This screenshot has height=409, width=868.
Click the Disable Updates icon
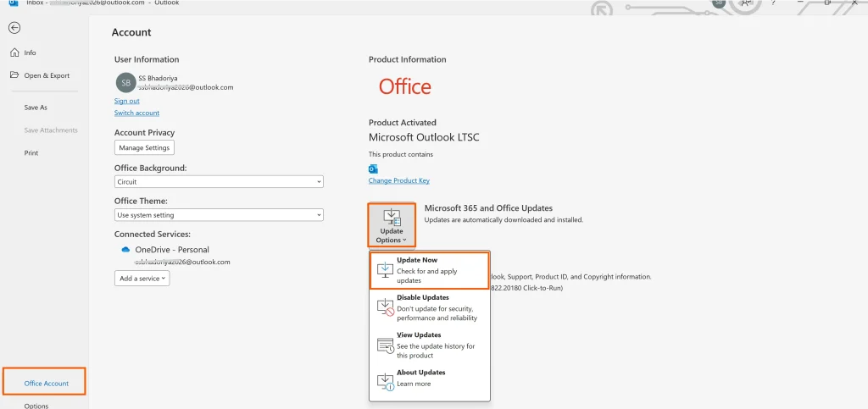click(385, 307)
